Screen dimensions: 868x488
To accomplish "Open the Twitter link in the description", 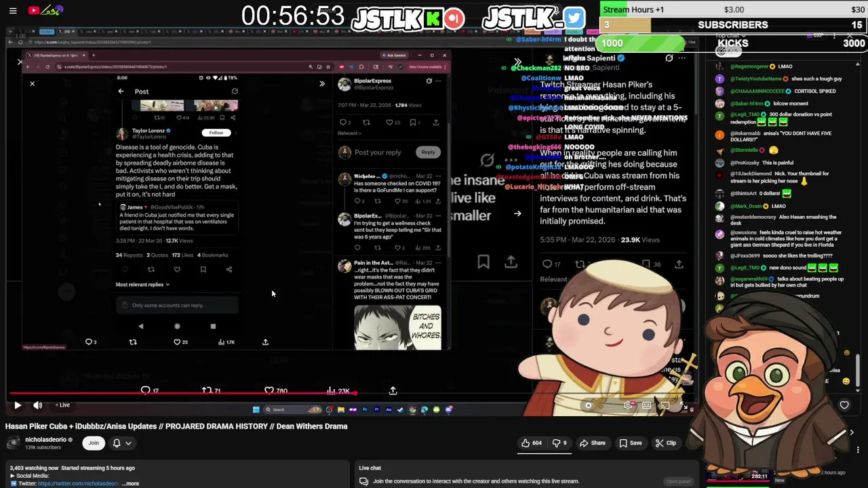I will [x=79, y=483].
